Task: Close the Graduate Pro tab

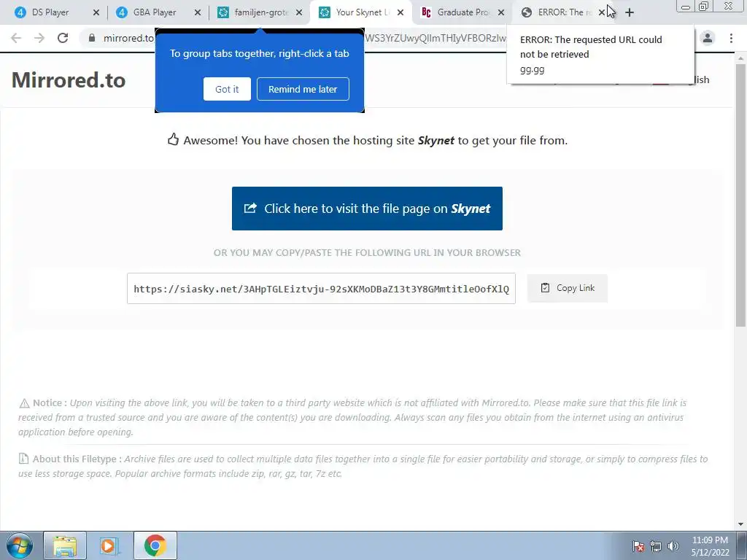Action: coord(501,13)
